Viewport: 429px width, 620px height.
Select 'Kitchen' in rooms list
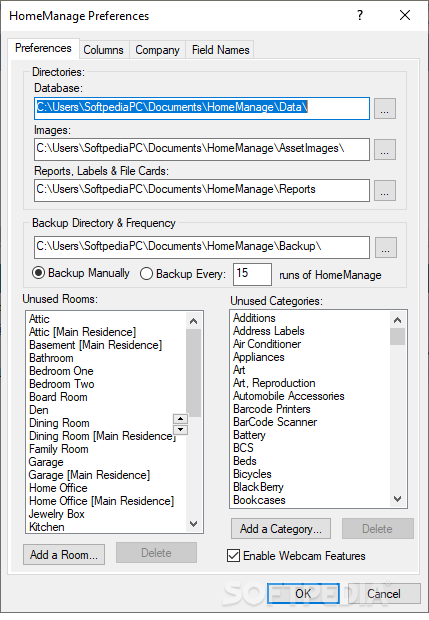click(47, 527)
